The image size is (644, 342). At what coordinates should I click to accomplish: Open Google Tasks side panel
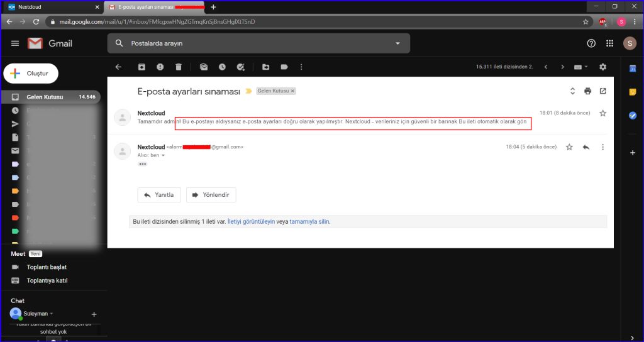tap(633, 116)
